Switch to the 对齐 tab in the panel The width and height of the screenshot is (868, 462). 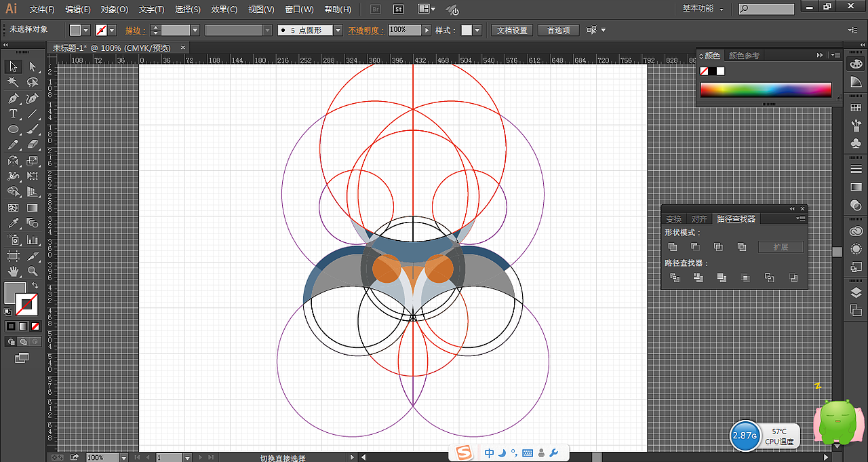coord(699,218)
